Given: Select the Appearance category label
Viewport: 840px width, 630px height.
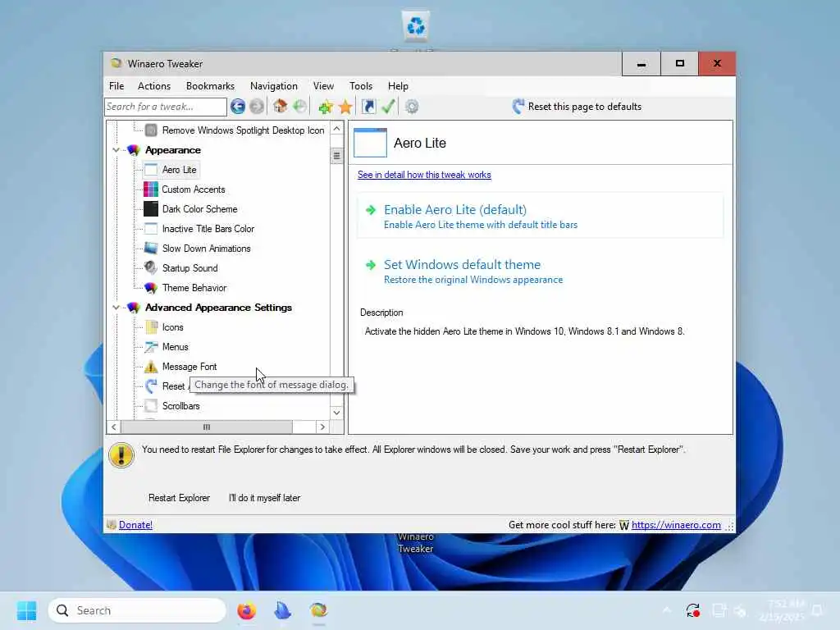Looking at the screenshot, I should (172, 151).
